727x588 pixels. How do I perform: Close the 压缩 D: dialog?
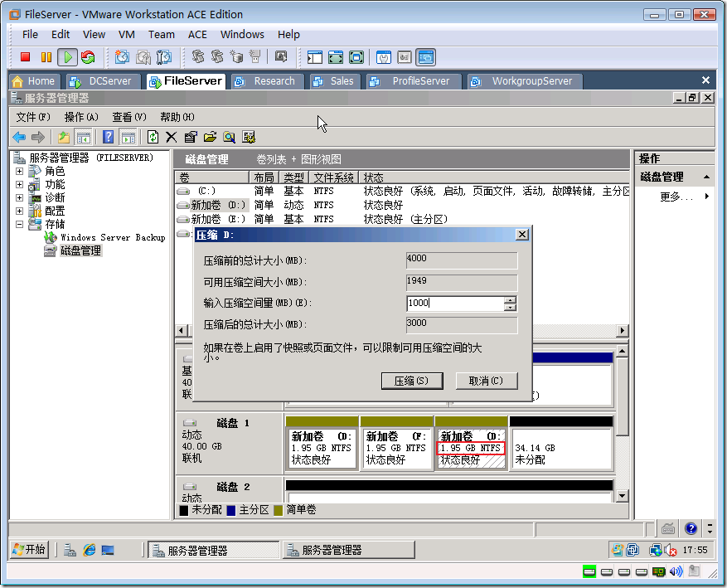(522, 235)
